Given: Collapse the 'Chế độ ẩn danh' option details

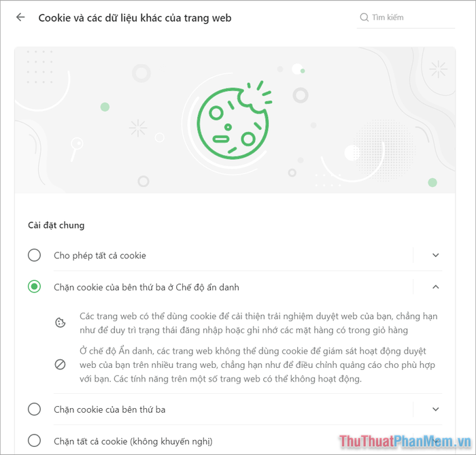Looking at the screenshot, I should pos(436,287).
